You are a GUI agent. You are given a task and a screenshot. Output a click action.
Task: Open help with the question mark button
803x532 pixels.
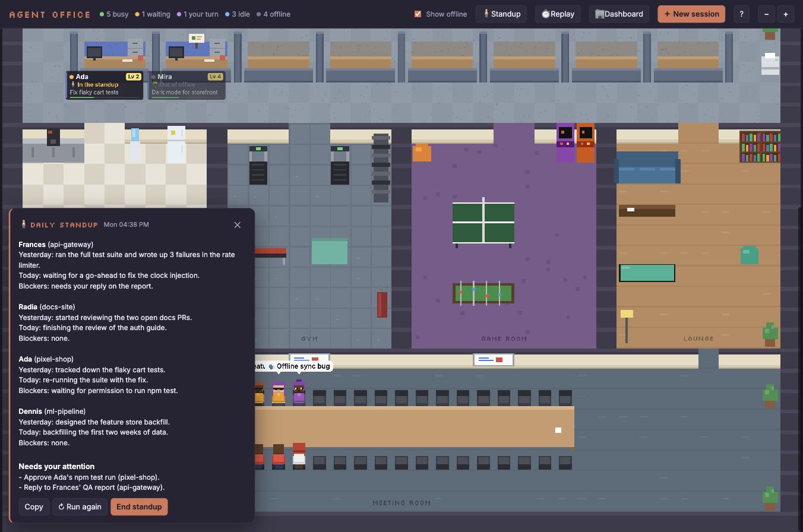[x=741, y=14]
